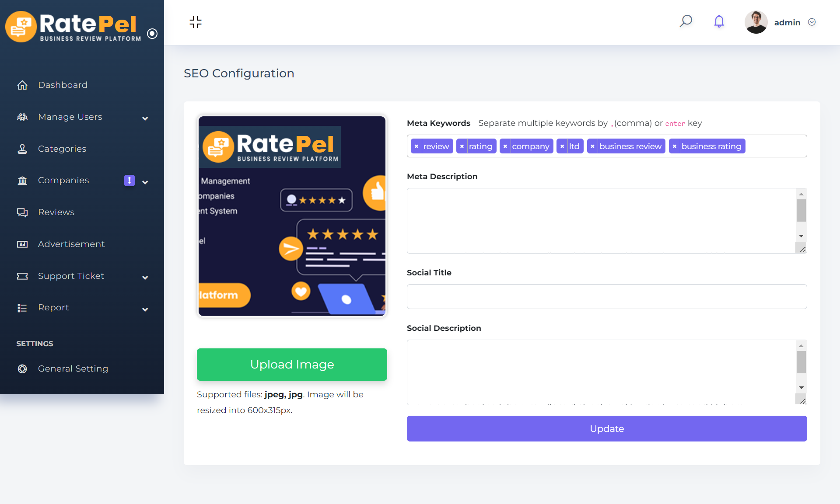840x504 pixels.
Task: Click the Social Description scrollbar up arrow
Action: pos(801,346)
